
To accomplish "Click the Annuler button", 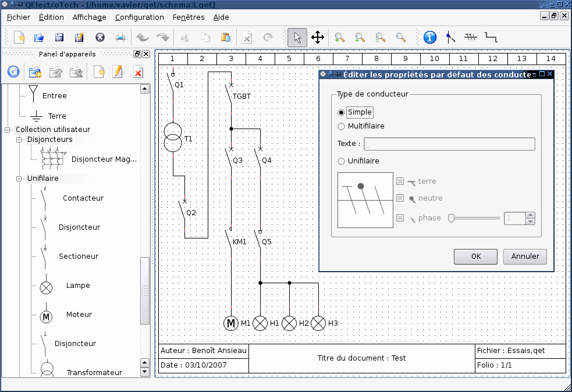I will click(x=525, y=256).
